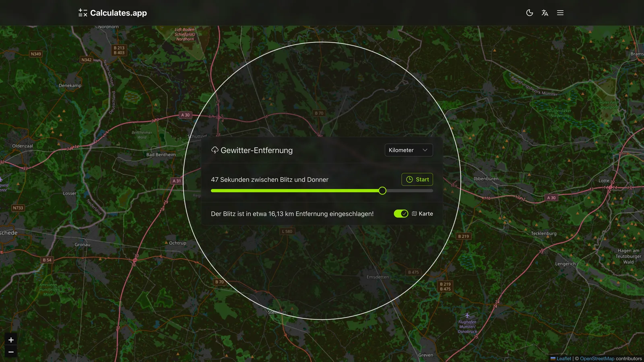Screen dimensions: 644x362
Task: Click the Emsdetten map label
Action: coord(378,277)
